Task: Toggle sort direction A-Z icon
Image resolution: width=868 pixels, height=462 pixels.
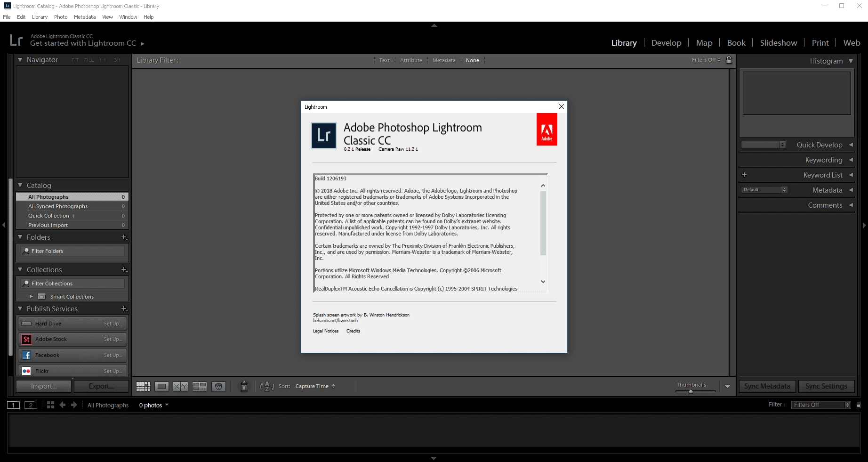Action: point(267,386)
